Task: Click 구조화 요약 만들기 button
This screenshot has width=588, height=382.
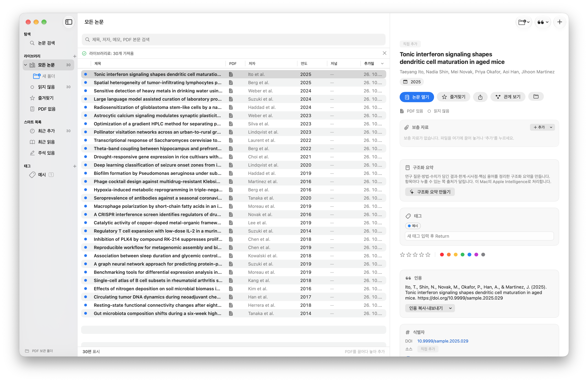Action: point(430,192)
